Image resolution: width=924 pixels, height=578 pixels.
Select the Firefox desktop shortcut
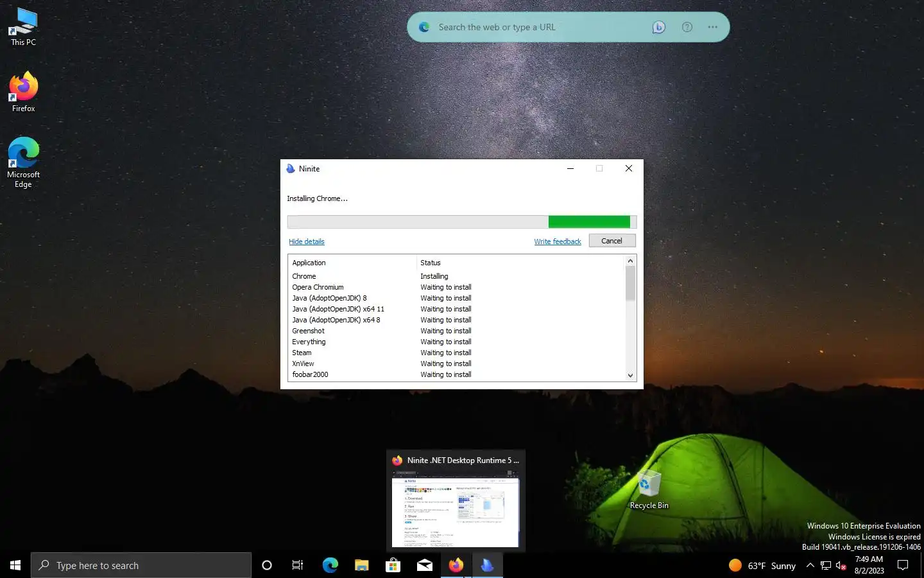click(23, 92)
